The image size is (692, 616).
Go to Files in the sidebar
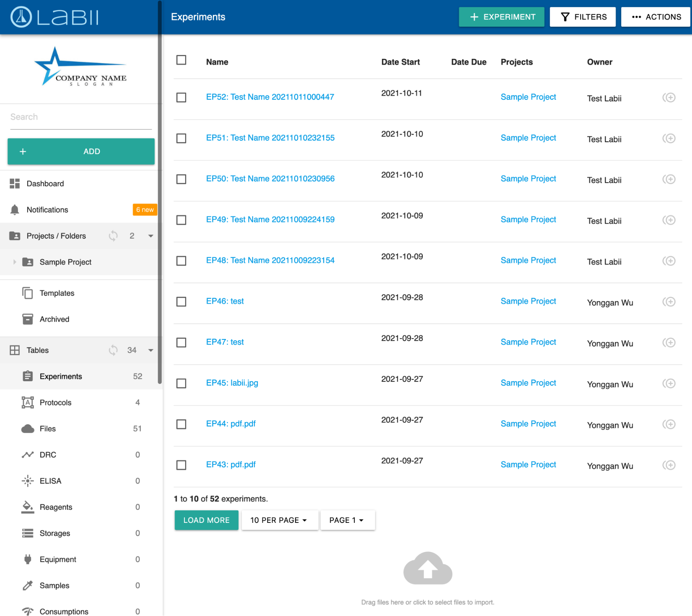[47, 429]
